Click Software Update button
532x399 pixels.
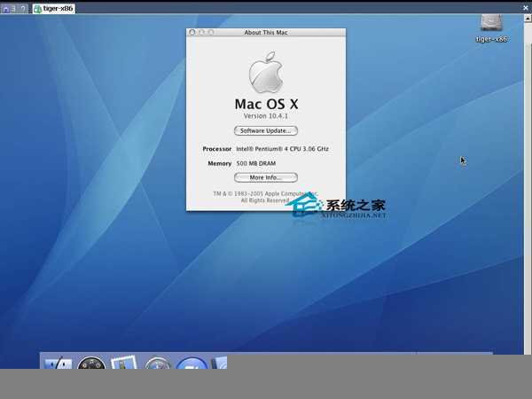point(266,130)
